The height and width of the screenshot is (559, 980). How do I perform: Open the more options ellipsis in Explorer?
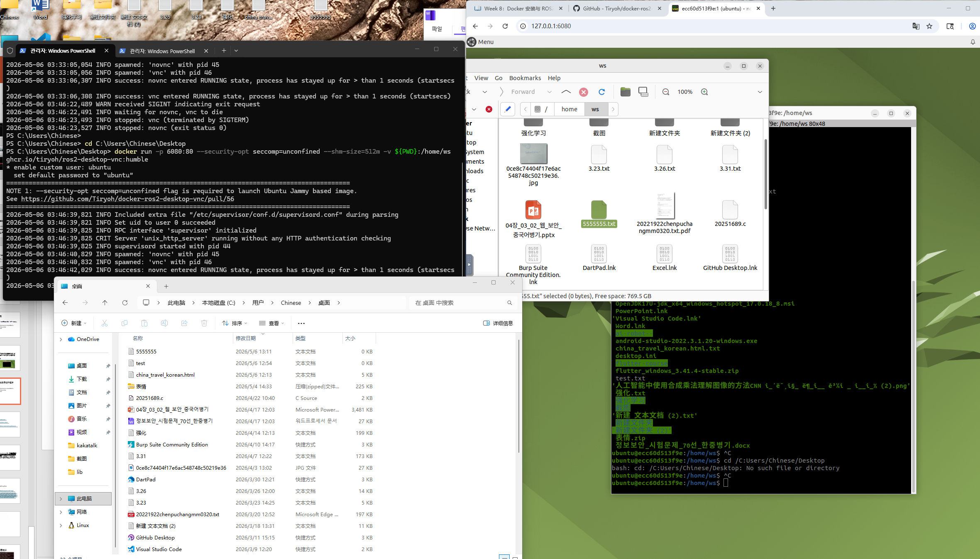[x=301, y=323]
